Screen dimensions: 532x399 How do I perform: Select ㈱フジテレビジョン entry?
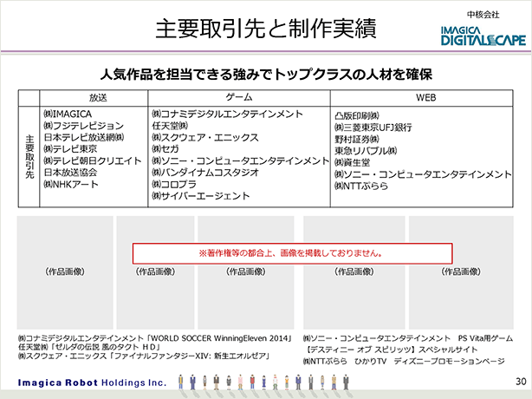tap(84, 126)
